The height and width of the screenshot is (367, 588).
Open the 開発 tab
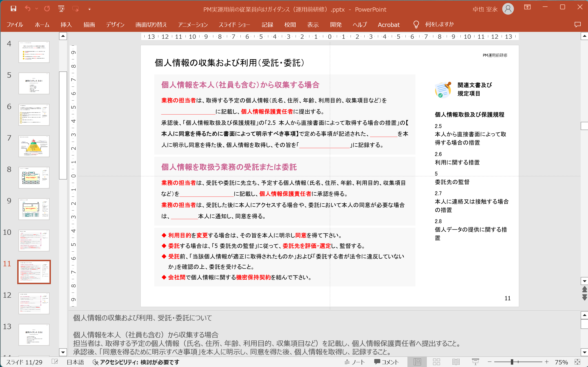click(336, 25)
